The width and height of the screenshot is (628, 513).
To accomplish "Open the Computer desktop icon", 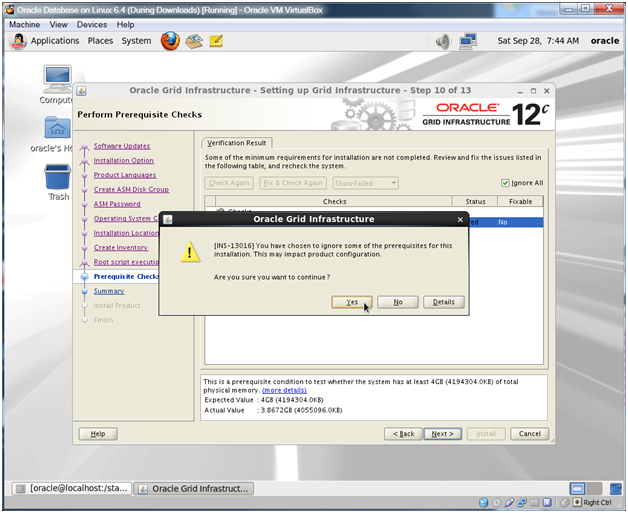I will (x=57, y=80).
